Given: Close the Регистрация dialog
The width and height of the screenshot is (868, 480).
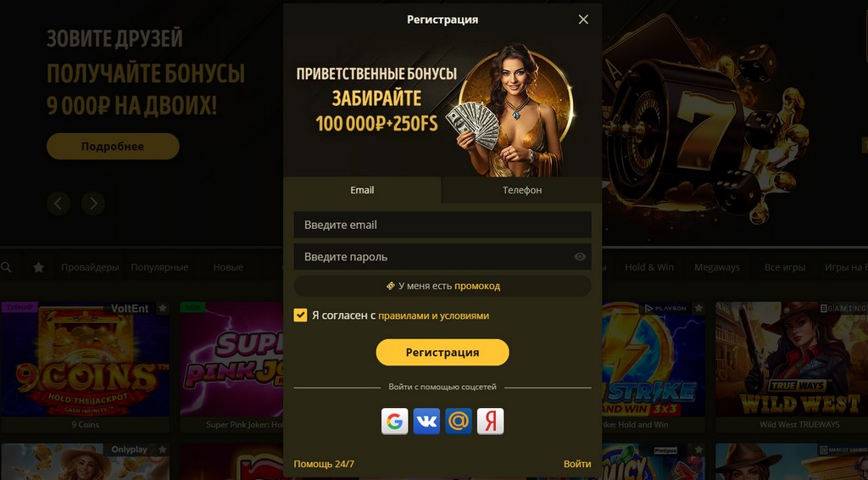Looking at the screenshot, I should (583, 20).
